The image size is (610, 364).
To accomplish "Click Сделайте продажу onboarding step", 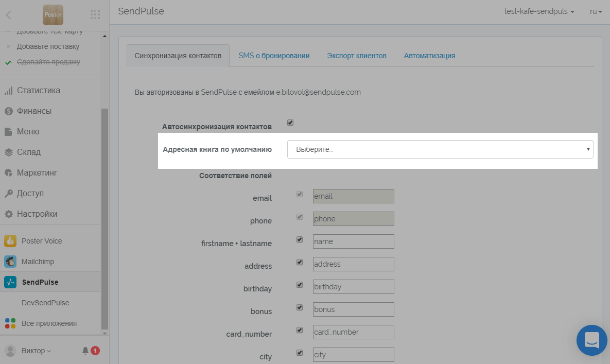I will click(48, 62).
